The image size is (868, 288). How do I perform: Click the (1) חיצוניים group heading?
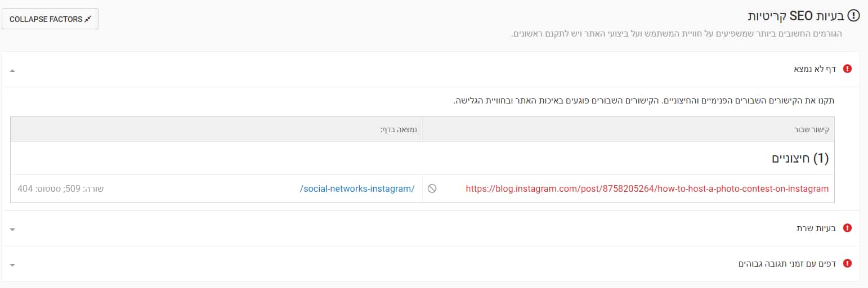[x=800, y=159]
